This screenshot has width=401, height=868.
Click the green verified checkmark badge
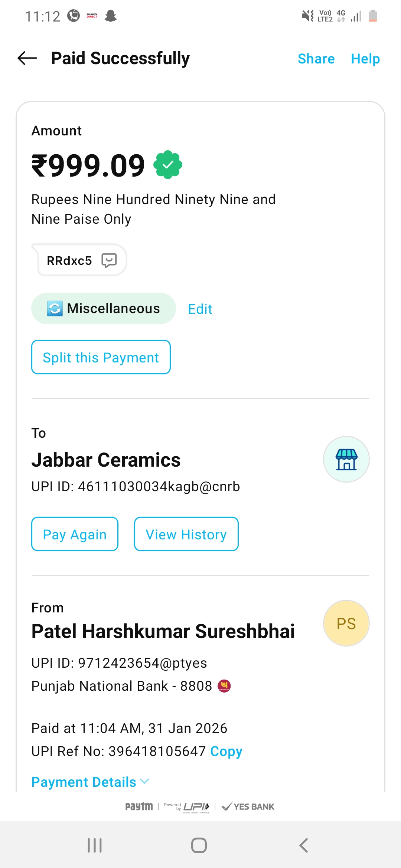tap(168, 165)
